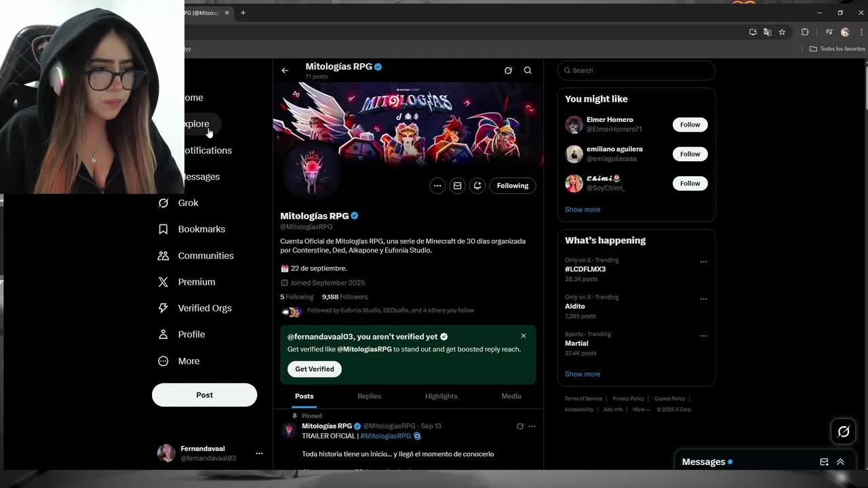Screen dimensions: 868x488
Task: Go back using the header arrow
Action: tap(285, 70)
